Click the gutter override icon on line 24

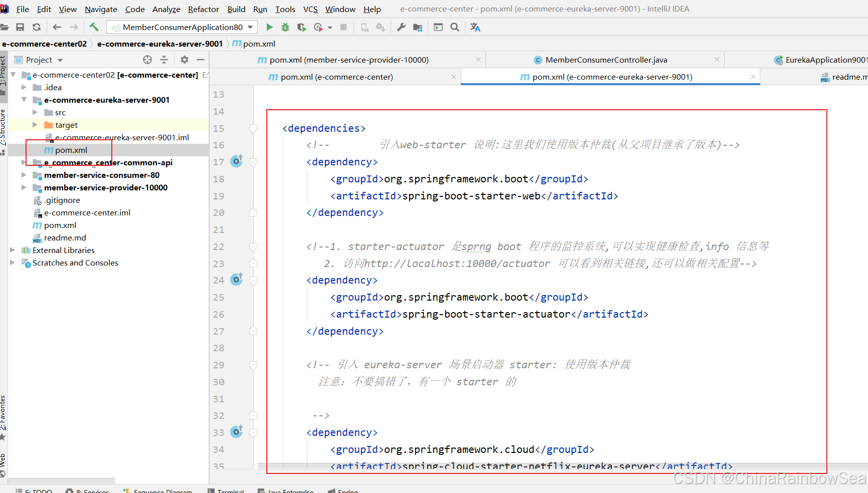click(237, 279)
